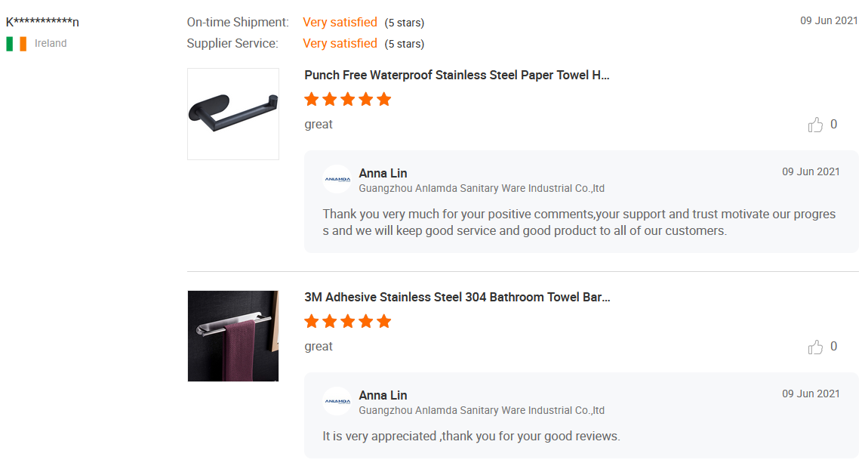This screenshot has width=868, height=463.
Task: Click Guangzhou Anlamda company name in second reply
Action: click(x=482, y=411)
